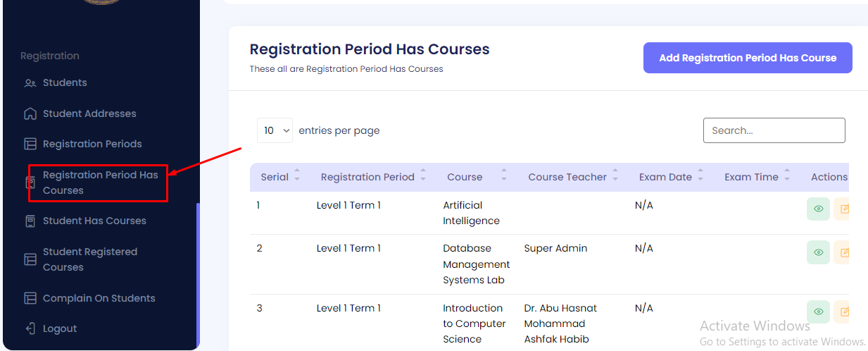View the Database Management Systems Lab row
868x351 pixels.
(x=818, y=252)
